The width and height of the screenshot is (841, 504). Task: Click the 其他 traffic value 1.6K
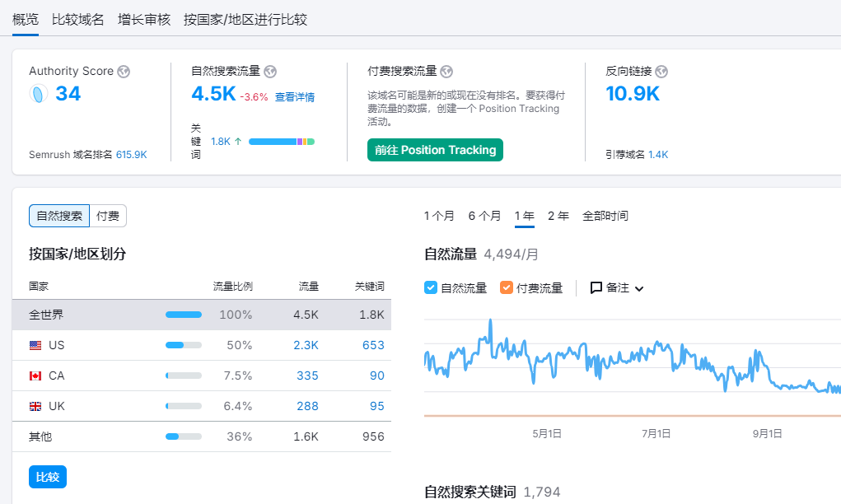tap(306, 437)
